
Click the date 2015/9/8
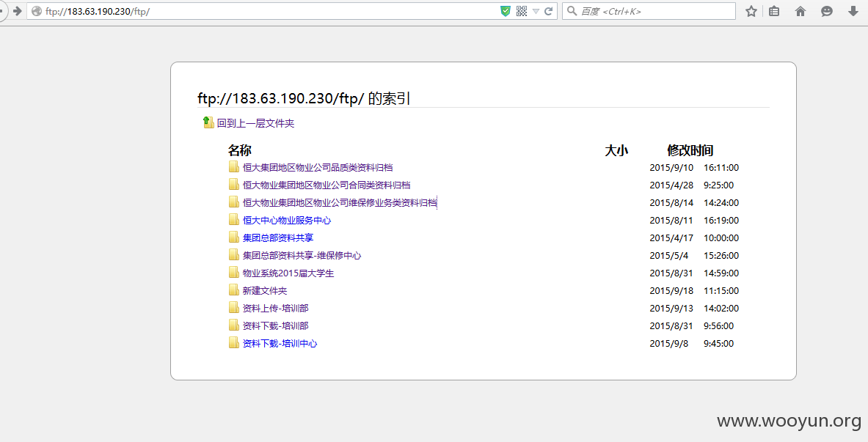pos(668,344)
